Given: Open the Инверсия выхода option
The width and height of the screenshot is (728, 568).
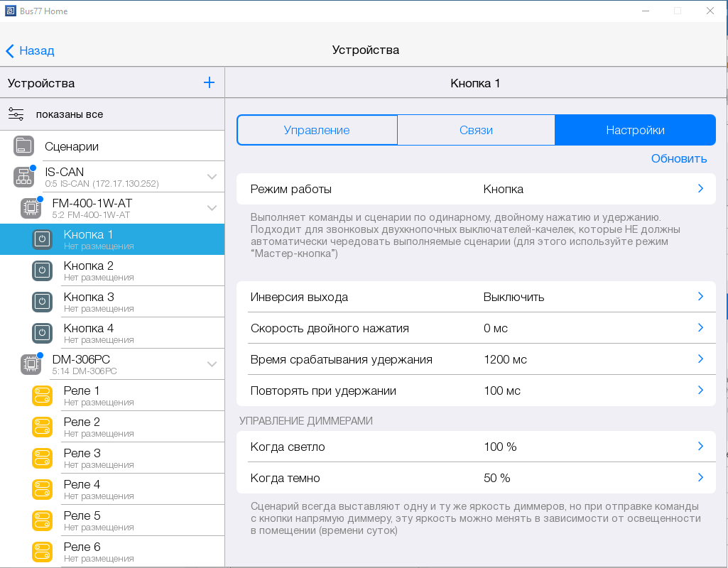Looking at the screenshot, I should [476, 297].
